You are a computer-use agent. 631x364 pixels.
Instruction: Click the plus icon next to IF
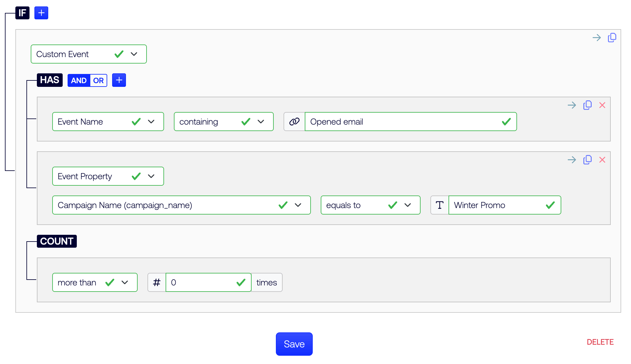click(x=41, y=13)
